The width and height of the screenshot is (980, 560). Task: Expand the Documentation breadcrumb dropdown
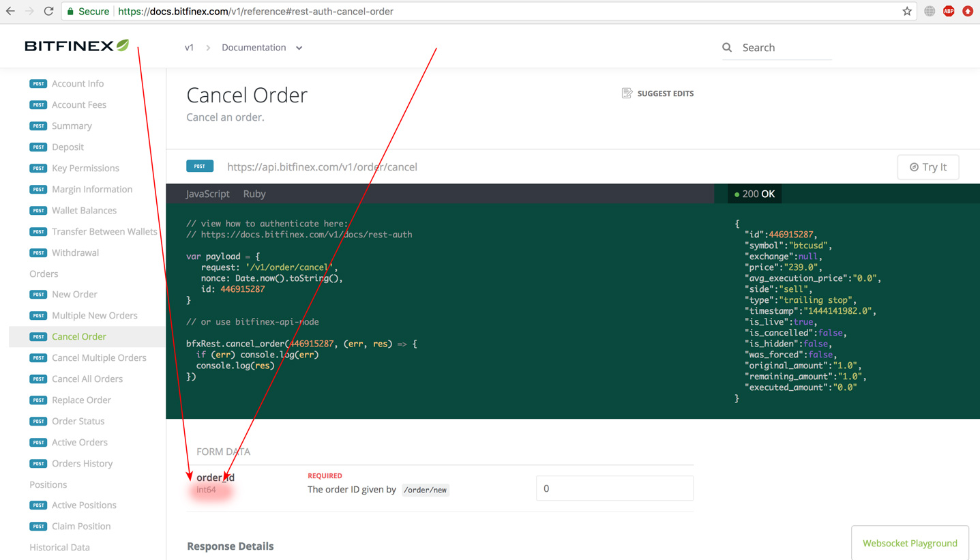(x=299, y=47)
